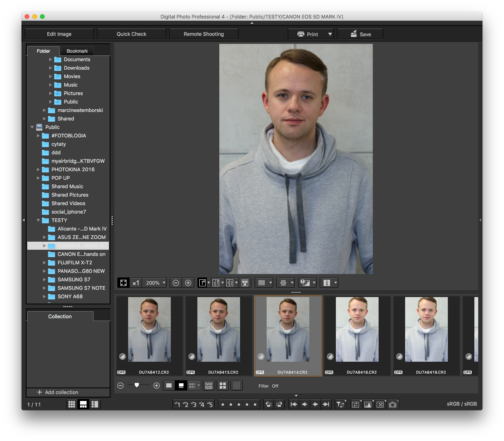Image resolution: width=504 pixels, height=441 pixels.
Task: Open the Edit Image tab
Action: click(x=59, y=34)
